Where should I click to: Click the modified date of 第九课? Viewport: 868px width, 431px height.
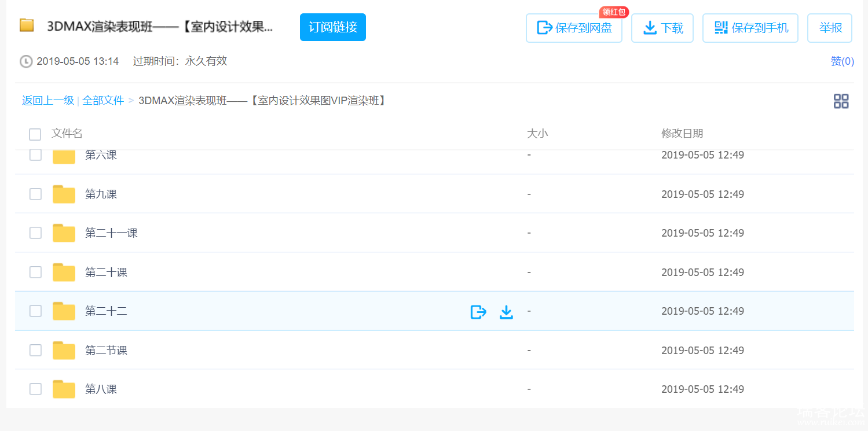coord(703,194)
